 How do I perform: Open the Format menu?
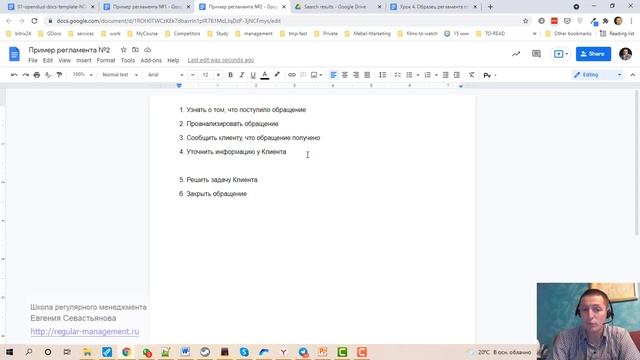[106, 60]
